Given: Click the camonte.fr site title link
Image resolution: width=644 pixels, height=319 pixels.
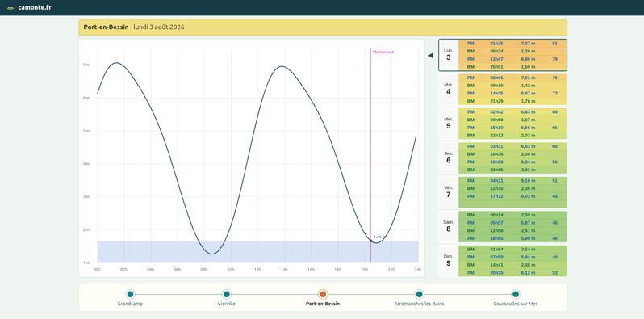Looking at the screenshot, I should (35, 7).
